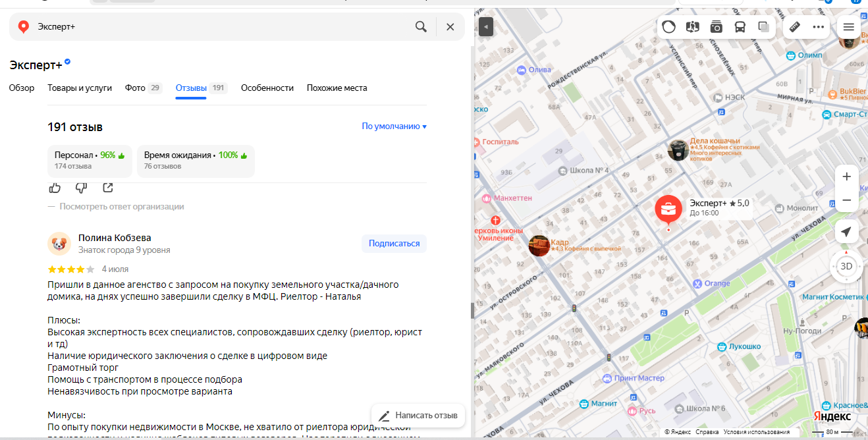This screenshot has height=440, width=868.
Task: Clear the search with the X icon
Action: (x=450, y=27)
